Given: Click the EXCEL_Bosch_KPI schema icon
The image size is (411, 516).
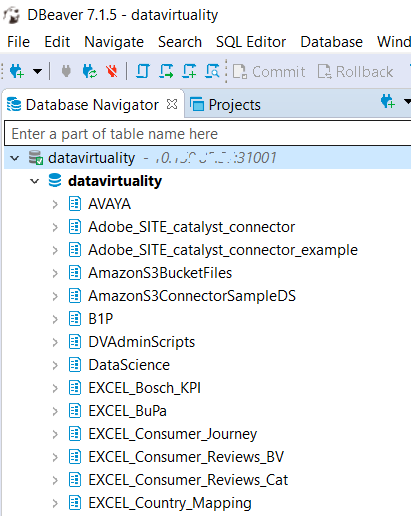Looking at the screenshot, I should click(75, 388).
